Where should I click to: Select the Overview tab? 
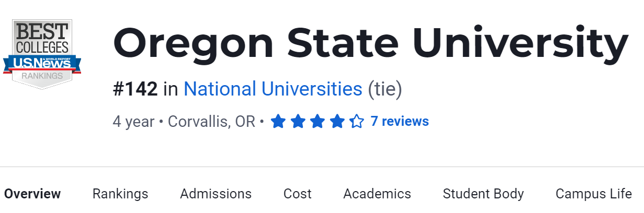(x=32, y=194)
